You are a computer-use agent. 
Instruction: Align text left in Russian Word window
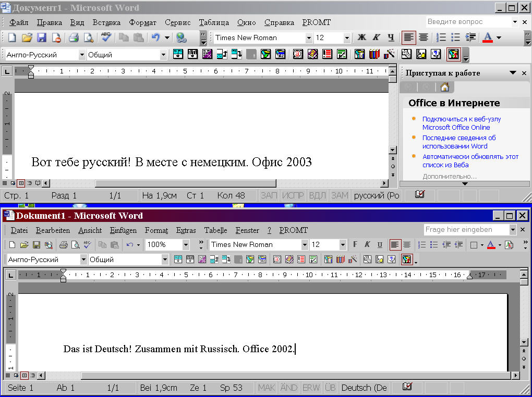[408, 38]
